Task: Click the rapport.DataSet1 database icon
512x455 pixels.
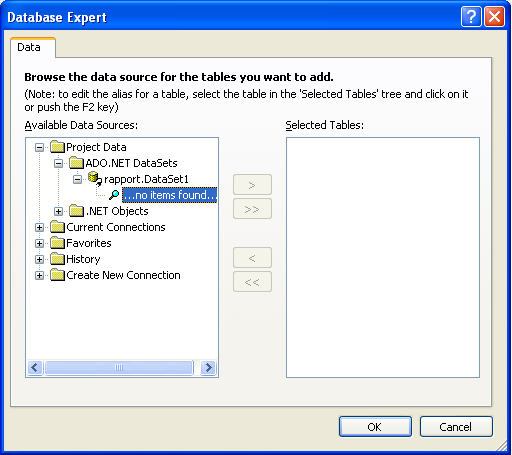Action: point(95,179)
